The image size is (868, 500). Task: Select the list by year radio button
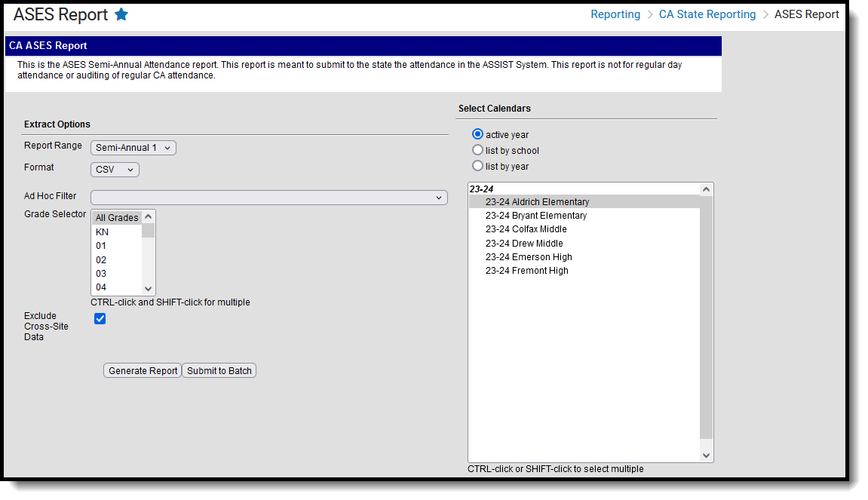[x=477, y=166]
